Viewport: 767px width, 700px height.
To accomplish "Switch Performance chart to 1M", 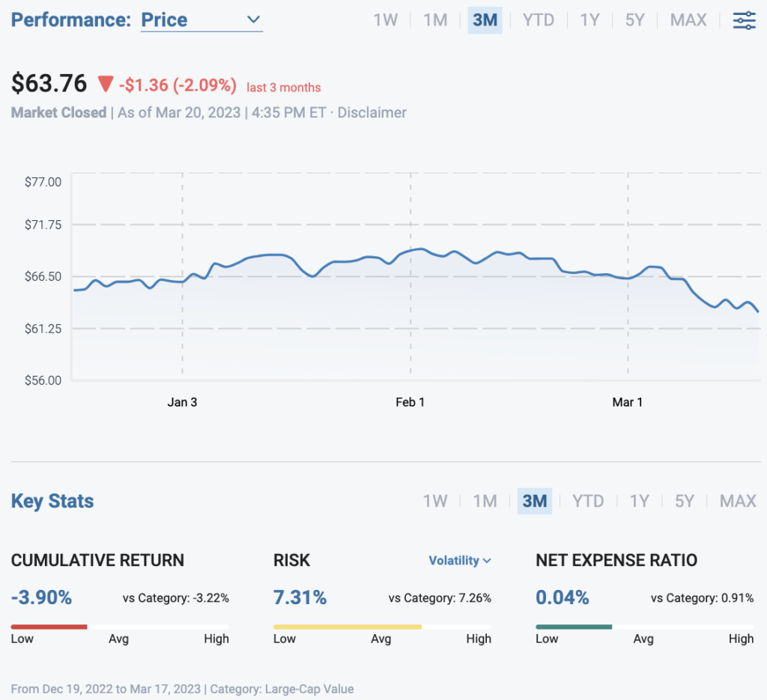I will tap(435, 20).
